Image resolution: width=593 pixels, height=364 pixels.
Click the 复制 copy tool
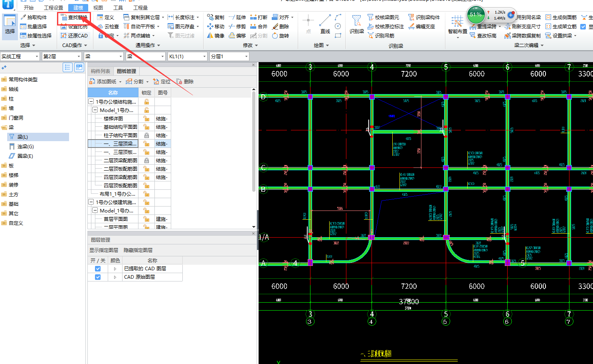[216, 17]
